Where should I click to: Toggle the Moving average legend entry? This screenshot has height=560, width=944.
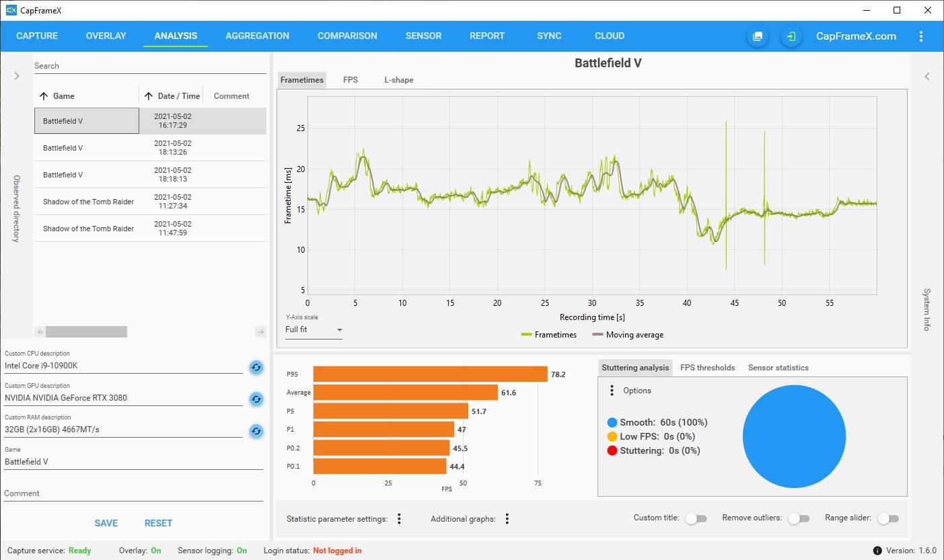pos(628,335)
